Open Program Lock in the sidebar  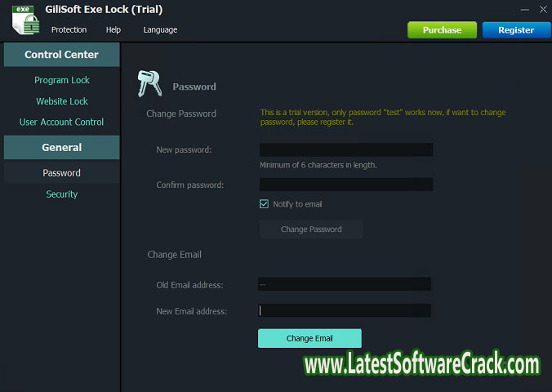pos(62,80)
